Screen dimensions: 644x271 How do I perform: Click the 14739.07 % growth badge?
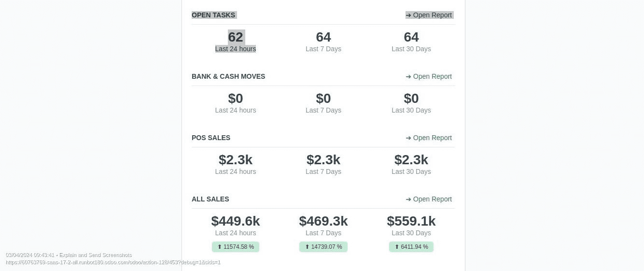pyautogui.click(x=323, y=247)
